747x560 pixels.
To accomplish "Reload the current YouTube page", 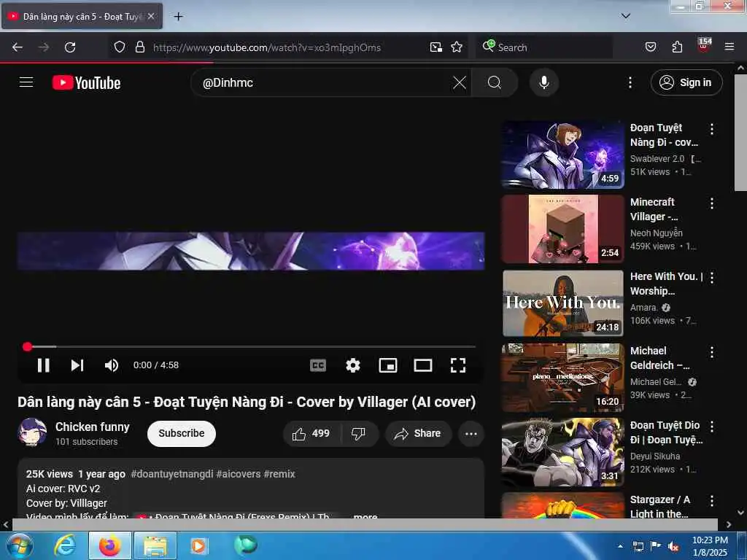I will coord(70,47).
